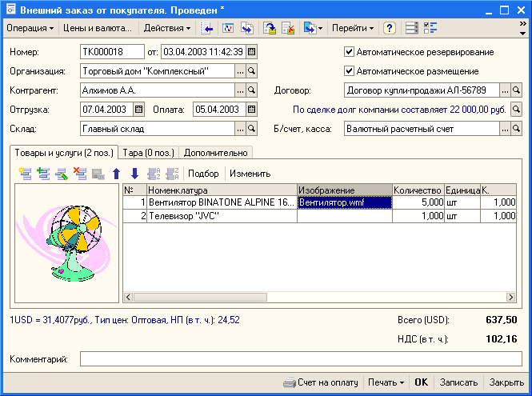Open calendar picker next to document date

(x=252, y=52)
